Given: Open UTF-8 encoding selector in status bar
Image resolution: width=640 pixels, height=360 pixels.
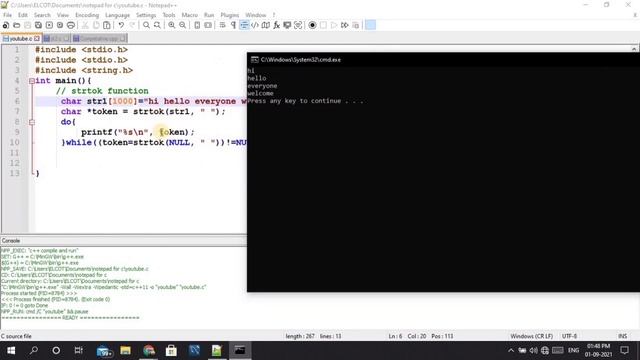Looking at the screenshot, I should click(x=569, y=336).
